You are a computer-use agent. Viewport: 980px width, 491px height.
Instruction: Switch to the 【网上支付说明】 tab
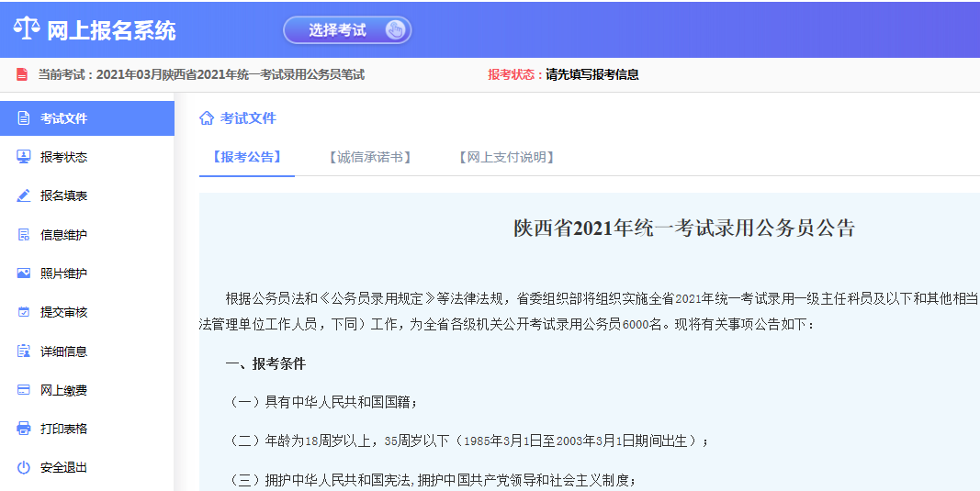[x=507, y=157]
